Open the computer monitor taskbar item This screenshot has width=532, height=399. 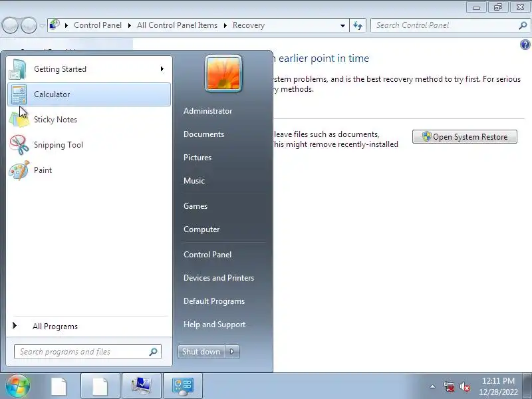[142, 386]
